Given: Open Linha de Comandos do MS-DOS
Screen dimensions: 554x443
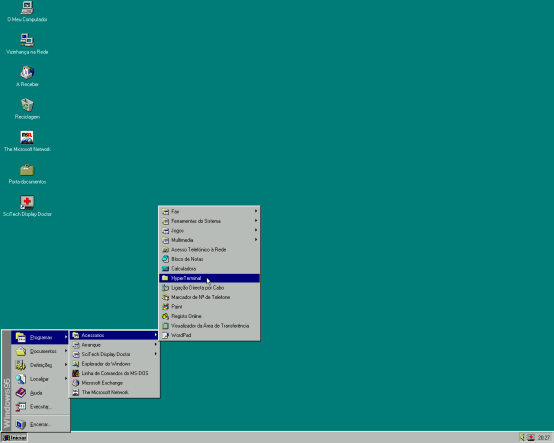Looking at the screenshot, I should pos(114,373).
